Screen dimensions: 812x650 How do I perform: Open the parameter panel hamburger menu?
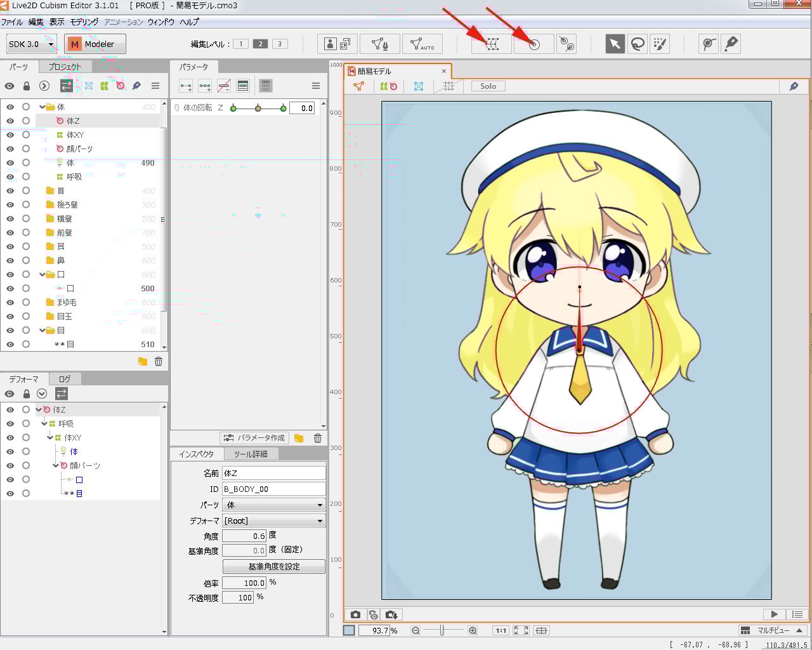pos(315,86)
